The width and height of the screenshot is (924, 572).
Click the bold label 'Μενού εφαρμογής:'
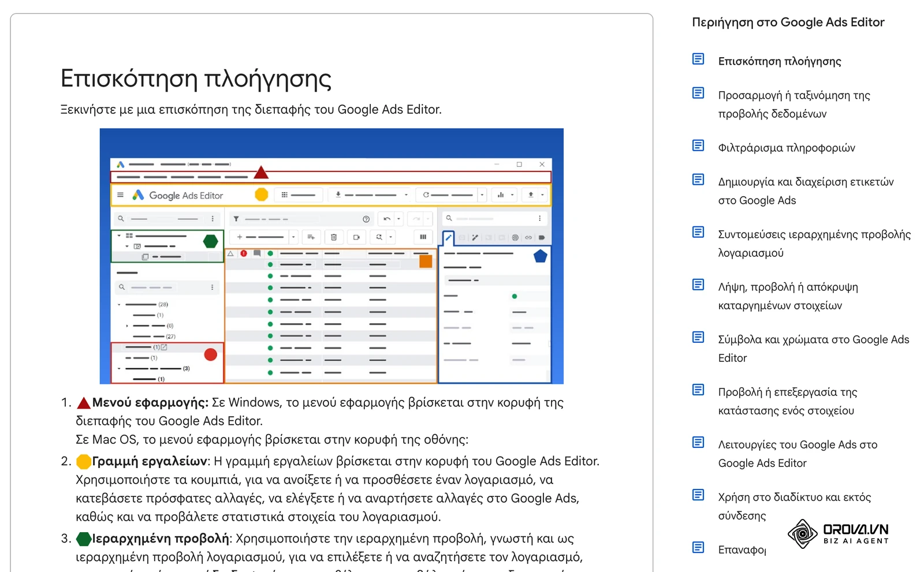point(150,402)
